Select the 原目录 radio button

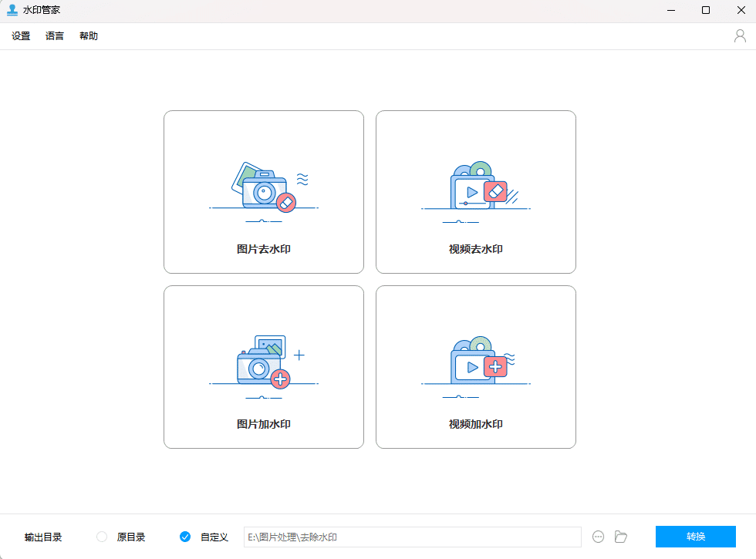click(x=101, y=537)
